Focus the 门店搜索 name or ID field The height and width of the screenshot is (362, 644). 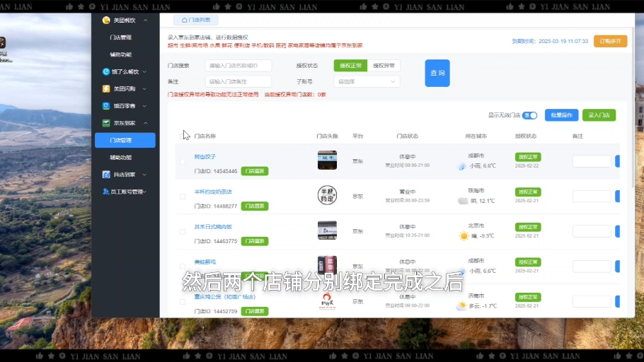tap(238, 66)
